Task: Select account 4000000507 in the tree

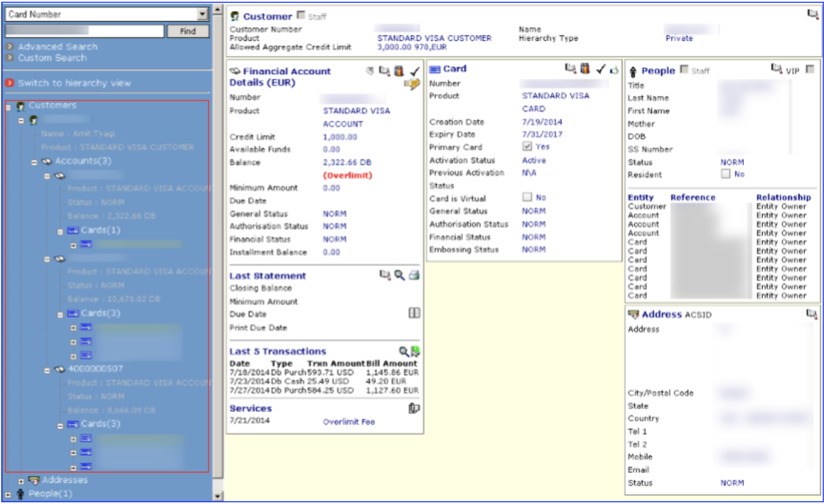Action: point(95,369)
